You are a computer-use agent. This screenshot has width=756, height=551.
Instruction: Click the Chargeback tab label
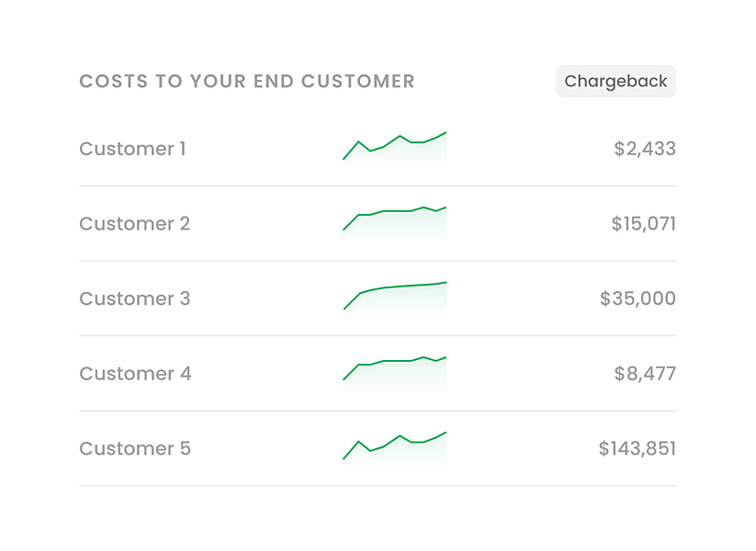tap(615, 81)
